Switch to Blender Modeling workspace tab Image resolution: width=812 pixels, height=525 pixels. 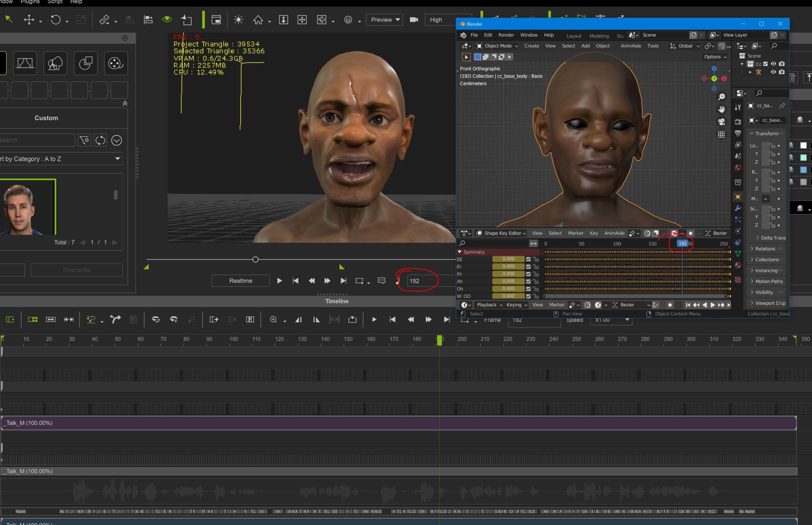[599, 36]
